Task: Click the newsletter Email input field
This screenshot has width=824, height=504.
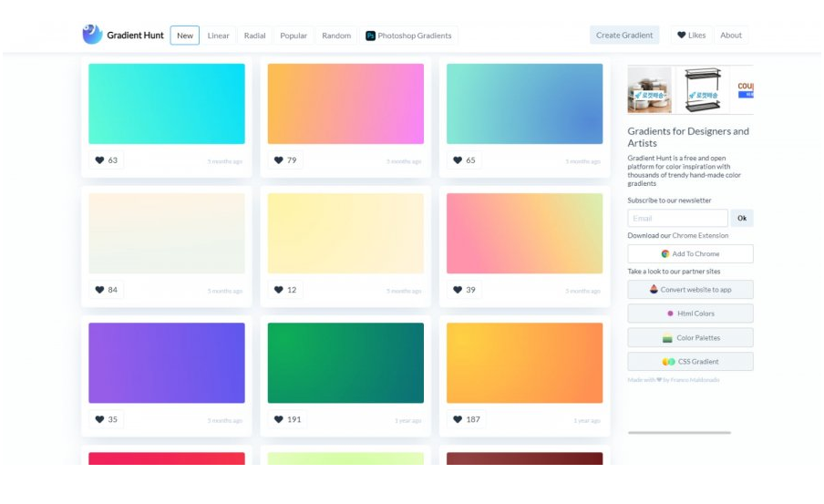Action: point(677,219)
